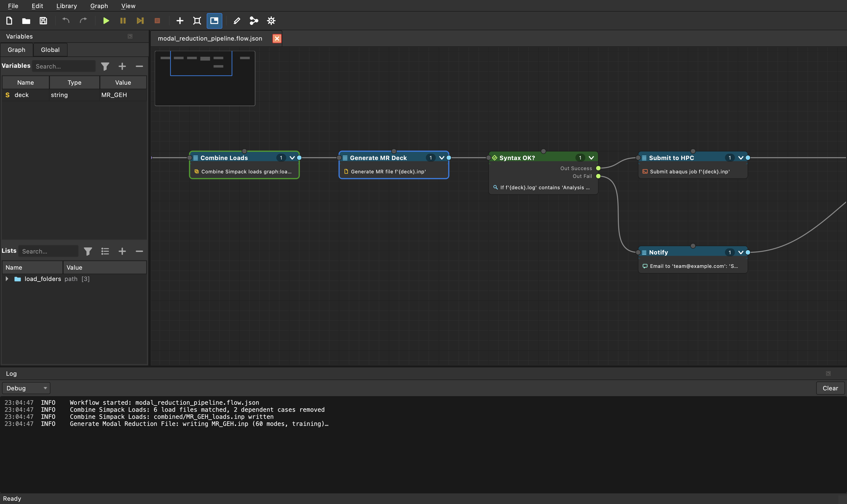Open the Debug log level dropdown

click(26, 388)
